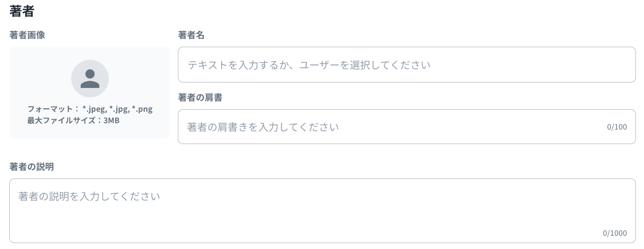The height and width of the screenshot is (249, 644).
Task: Click the *.png format text in upload box
Action: tap(142, 109)
